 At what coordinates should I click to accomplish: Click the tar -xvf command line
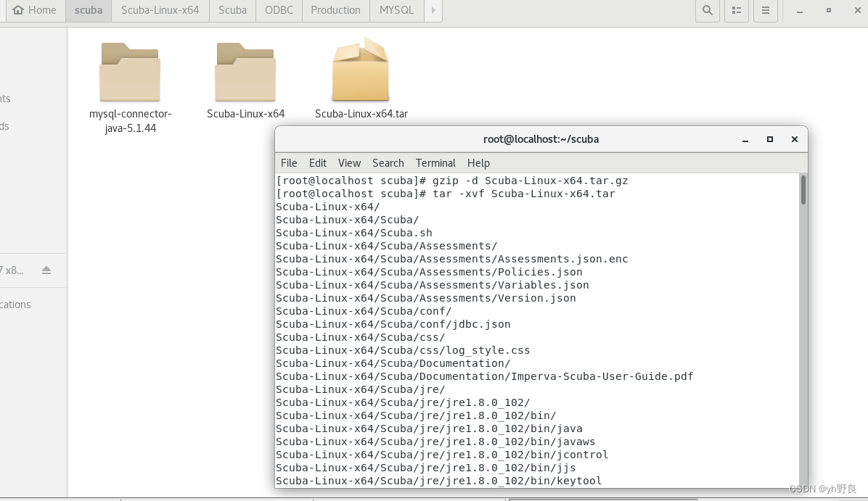[446, 194]
